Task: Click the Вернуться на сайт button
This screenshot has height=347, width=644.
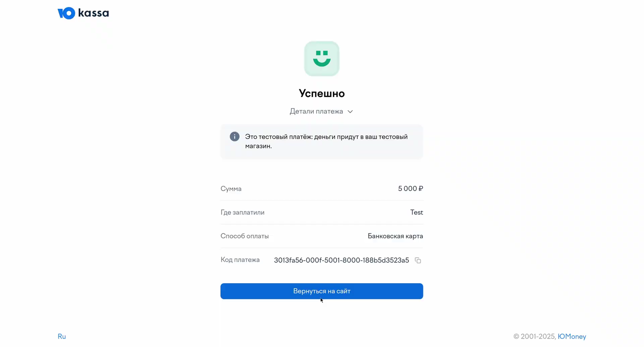Action: click(x=321, y=291)
